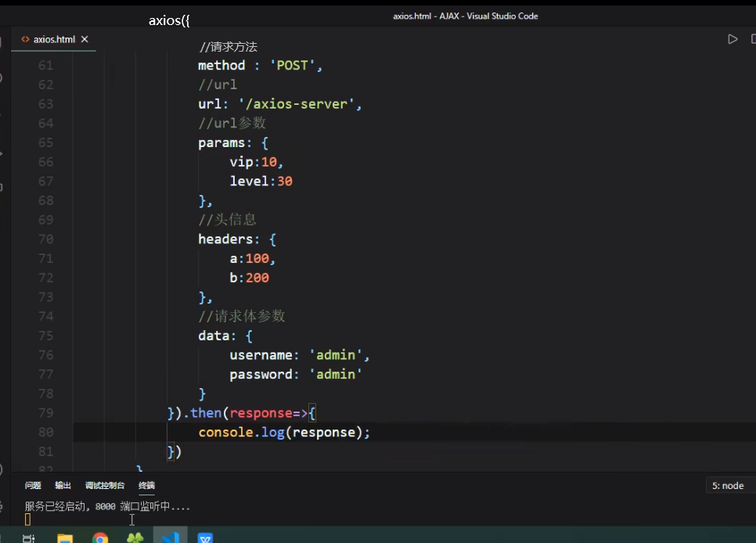Click line number 79 in the gutter

pos(46,413)
